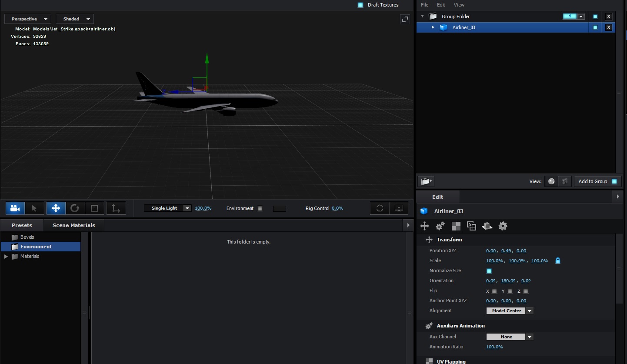Select the arrow selection tool
Viewport: 627px width, 364px height.
34,208
